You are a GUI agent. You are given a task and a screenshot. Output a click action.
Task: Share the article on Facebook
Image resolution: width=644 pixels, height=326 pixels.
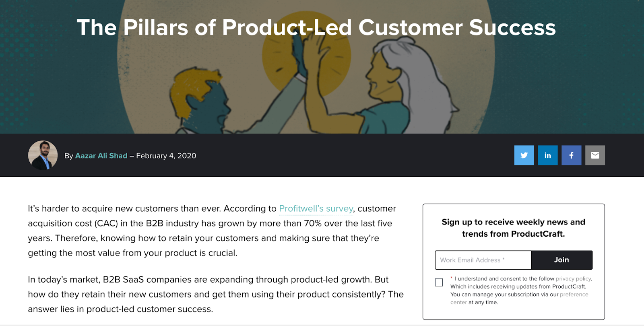pyautogui.click(x=572, y=155)
